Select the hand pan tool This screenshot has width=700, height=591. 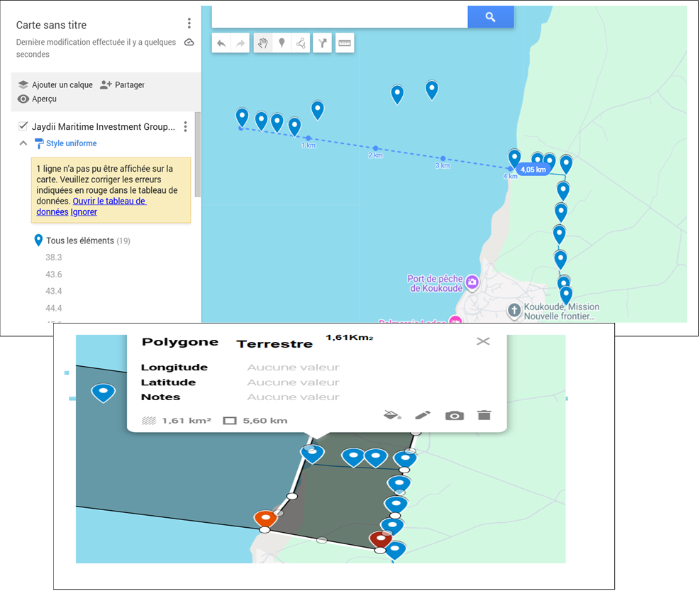263,43
